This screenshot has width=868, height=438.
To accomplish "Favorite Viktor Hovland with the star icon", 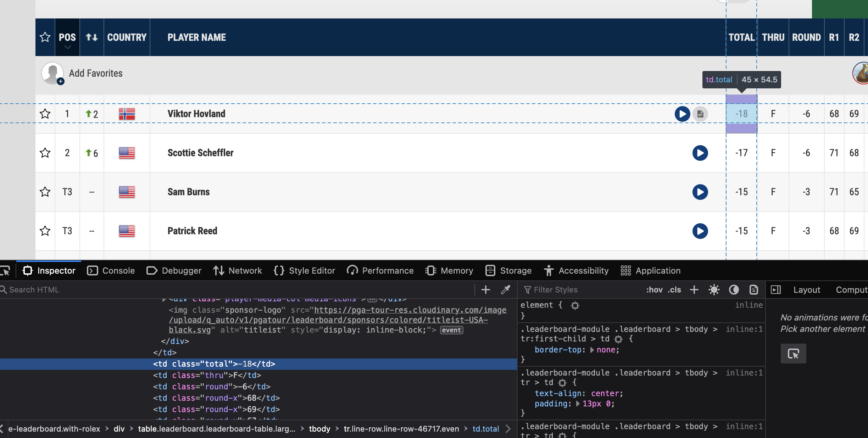I will click(x=45, y=114).
